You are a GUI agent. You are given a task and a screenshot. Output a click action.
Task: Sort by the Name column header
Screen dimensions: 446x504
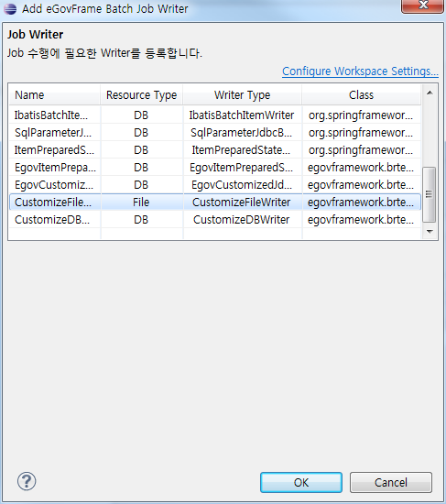[55, 95]
